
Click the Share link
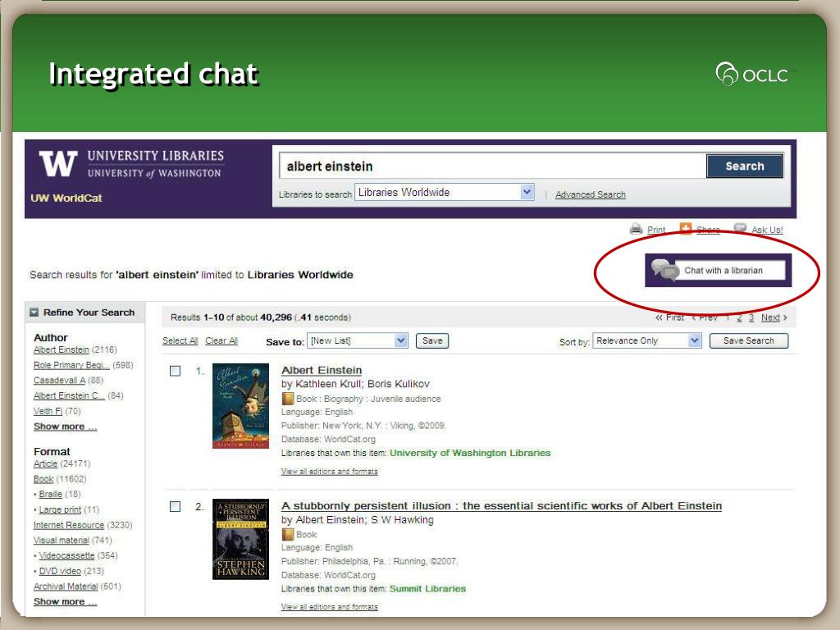708,230
